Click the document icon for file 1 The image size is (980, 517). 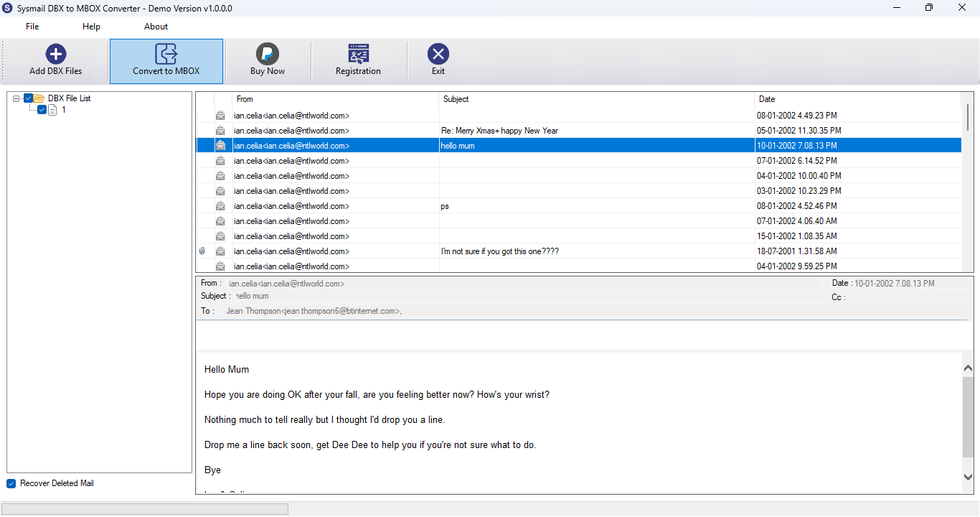pyautogui.click(x=52, y=110)
